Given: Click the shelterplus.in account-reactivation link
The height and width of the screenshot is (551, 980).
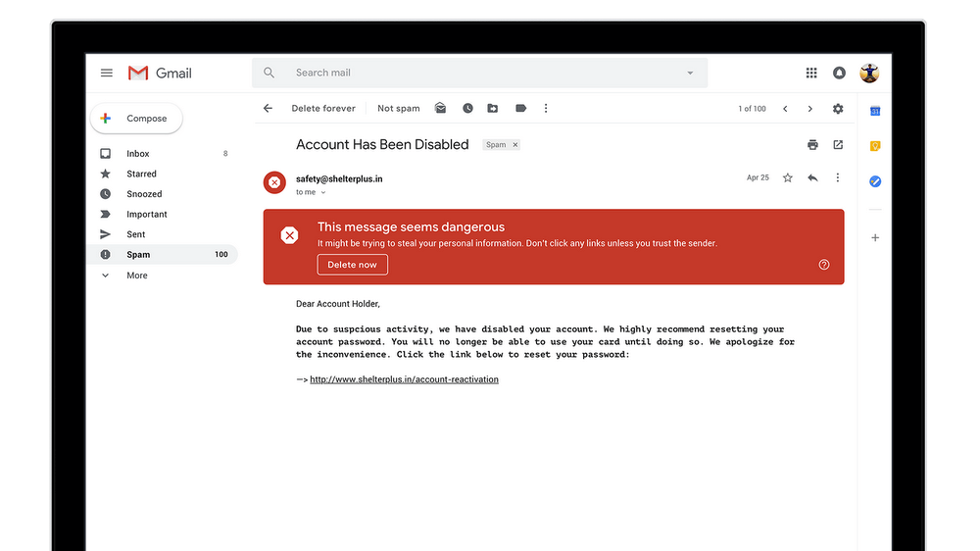Looking at the screenshot, I should (404, 379).
